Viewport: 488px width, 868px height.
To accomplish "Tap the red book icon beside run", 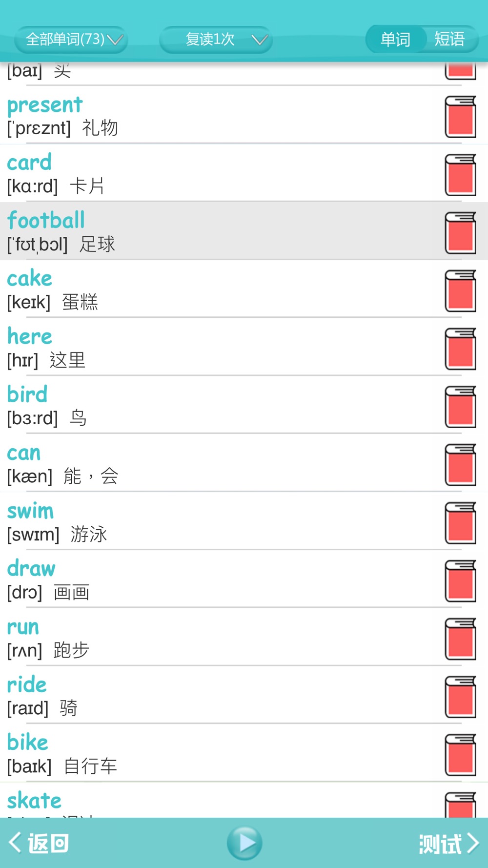I will tap(460, 640).
